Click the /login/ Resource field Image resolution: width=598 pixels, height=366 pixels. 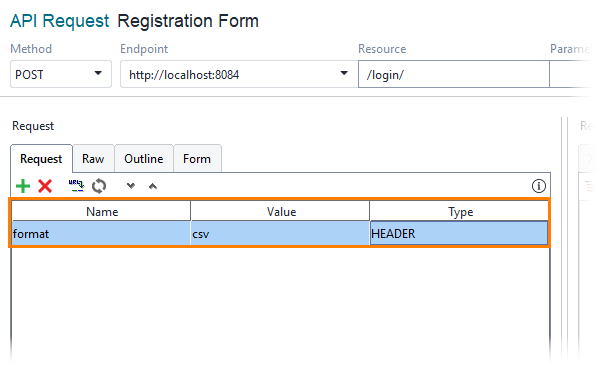click(454, 74)
